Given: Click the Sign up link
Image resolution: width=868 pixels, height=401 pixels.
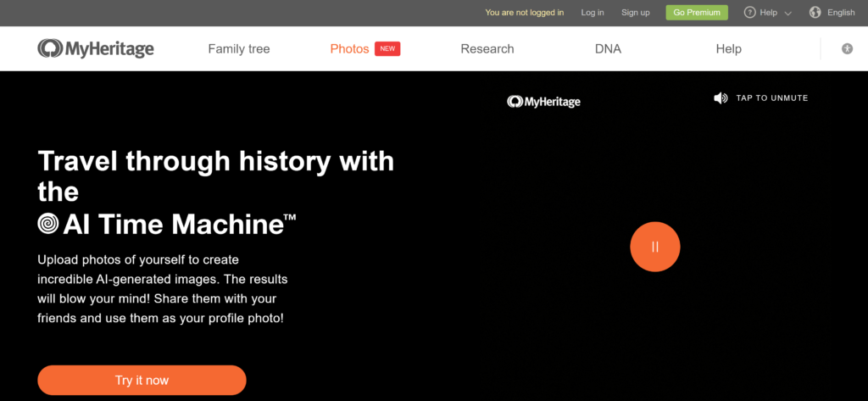Looking at the screenshot, I should [635, 13].
